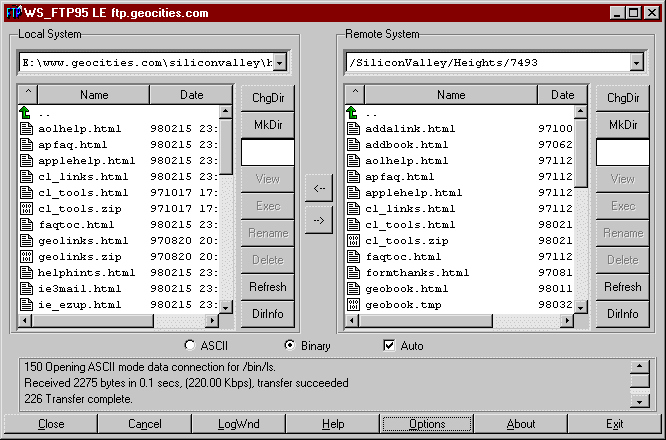Select remote aolhelp.html file icon

point(353,161)
